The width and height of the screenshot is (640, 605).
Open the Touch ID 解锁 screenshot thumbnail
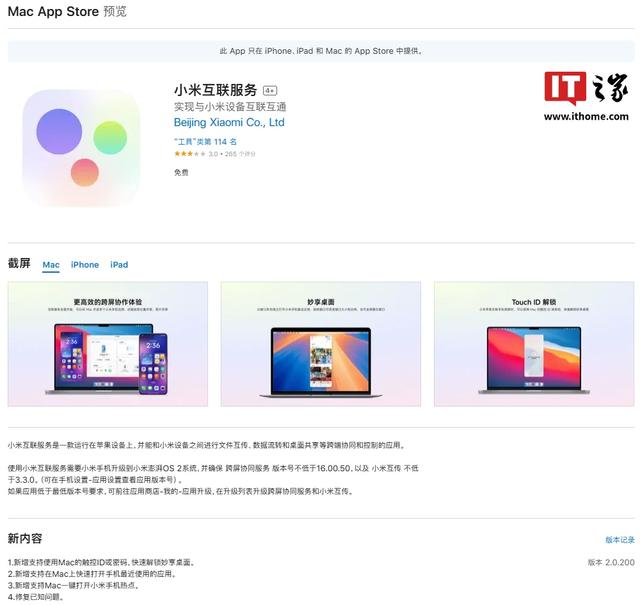[534, 343]
